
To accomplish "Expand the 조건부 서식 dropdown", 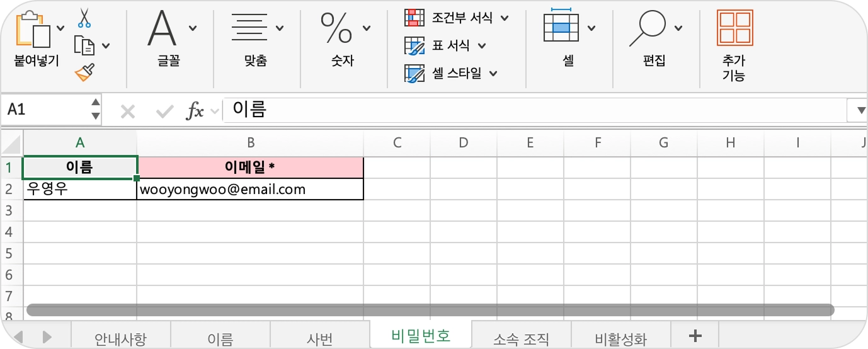I will [505, 18].
